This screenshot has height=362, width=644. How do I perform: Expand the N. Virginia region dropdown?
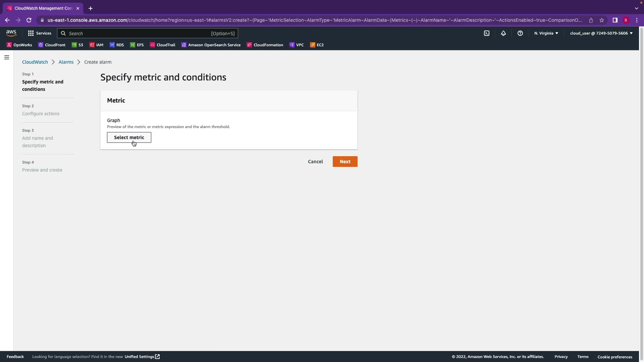pos(546,33)
